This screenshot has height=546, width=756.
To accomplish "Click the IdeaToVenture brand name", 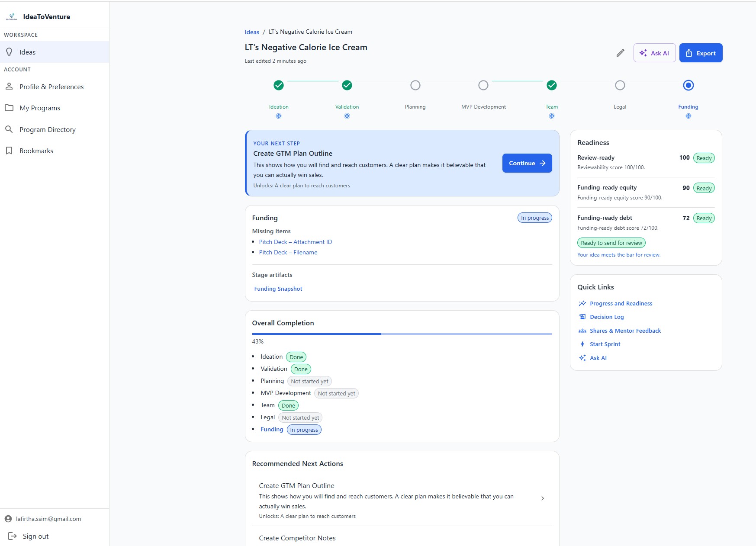I will (x=47, y=17).
